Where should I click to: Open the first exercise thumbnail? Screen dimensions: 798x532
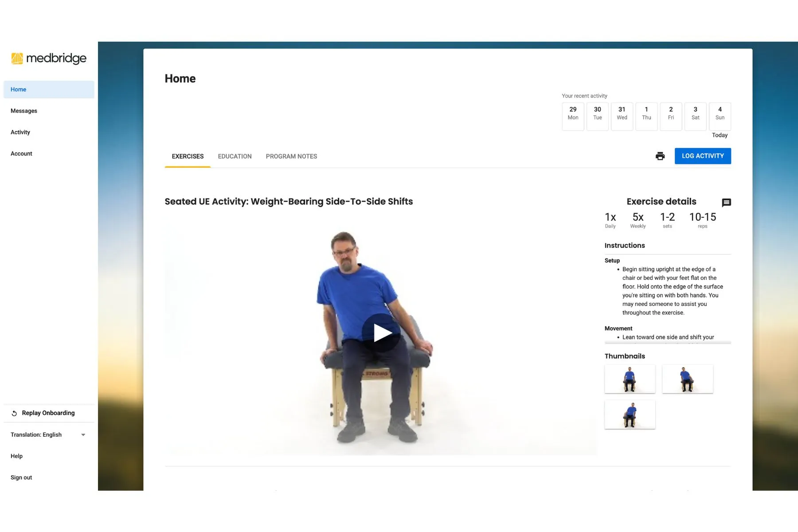pyautogui.click(x=630, y=379)
